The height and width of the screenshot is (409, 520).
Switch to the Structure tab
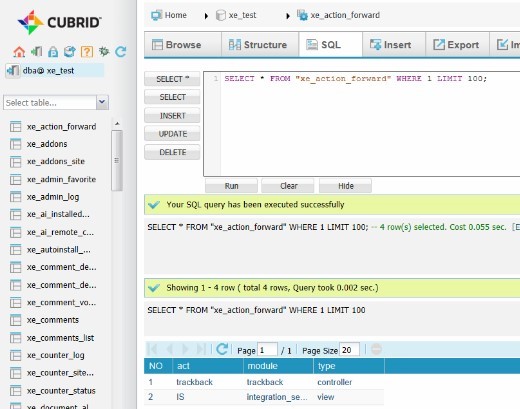click(x=260, y=45)
